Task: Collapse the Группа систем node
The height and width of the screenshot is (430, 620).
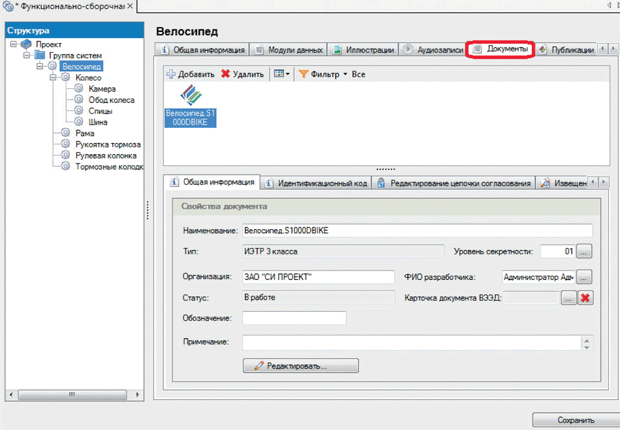Action: pos(26,55)
